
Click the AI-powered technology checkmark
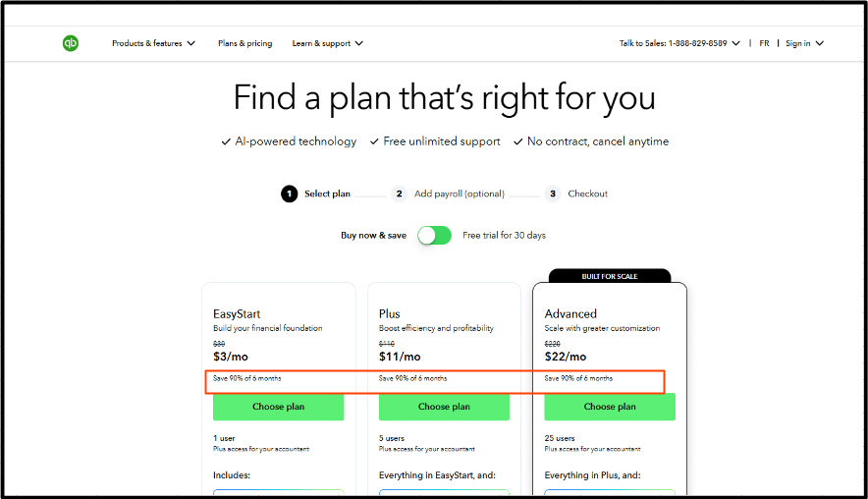point(226,141)
